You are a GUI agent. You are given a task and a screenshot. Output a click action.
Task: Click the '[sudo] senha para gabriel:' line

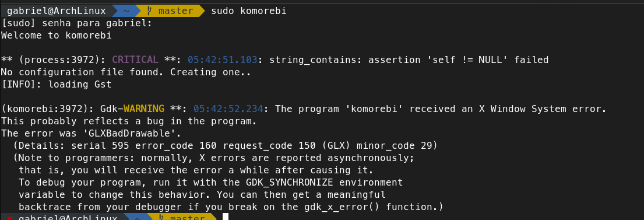coord(77,23)
